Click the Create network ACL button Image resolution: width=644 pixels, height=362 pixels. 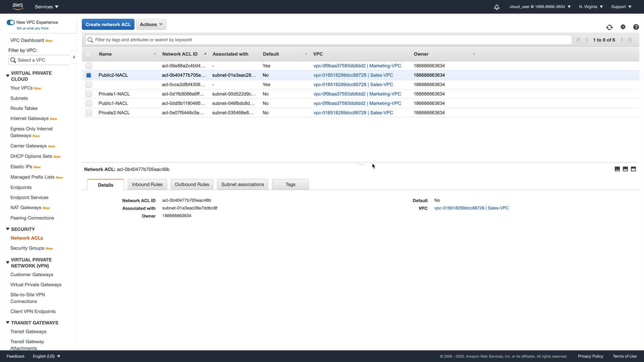point(108,24)
